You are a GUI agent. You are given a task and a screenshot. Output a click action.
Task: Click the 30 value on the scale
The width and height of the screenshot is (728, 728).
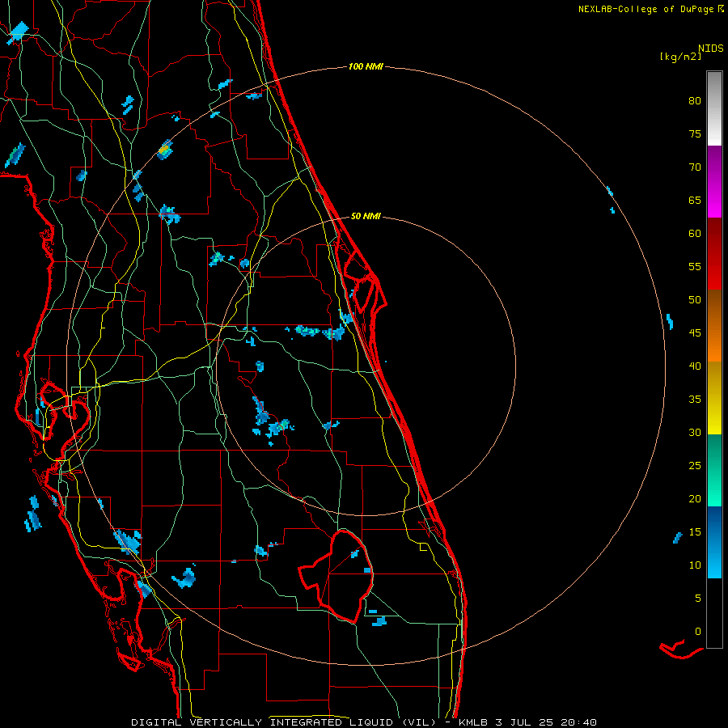(695, 432)
